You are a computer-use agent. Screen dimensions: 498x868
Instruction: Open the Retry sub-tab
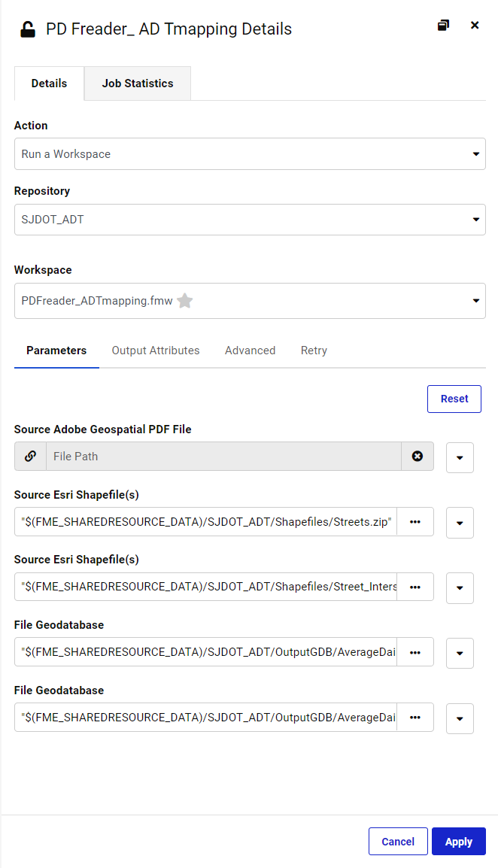coord(314,351)
